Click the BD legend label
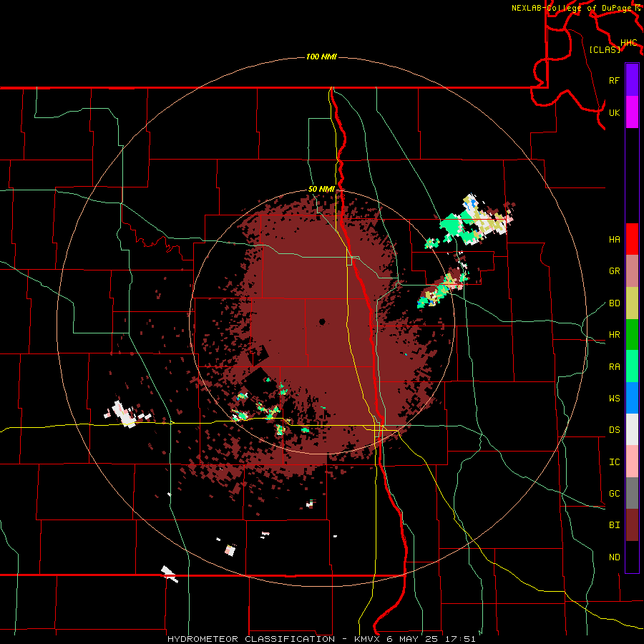 (x=614, y=303)
